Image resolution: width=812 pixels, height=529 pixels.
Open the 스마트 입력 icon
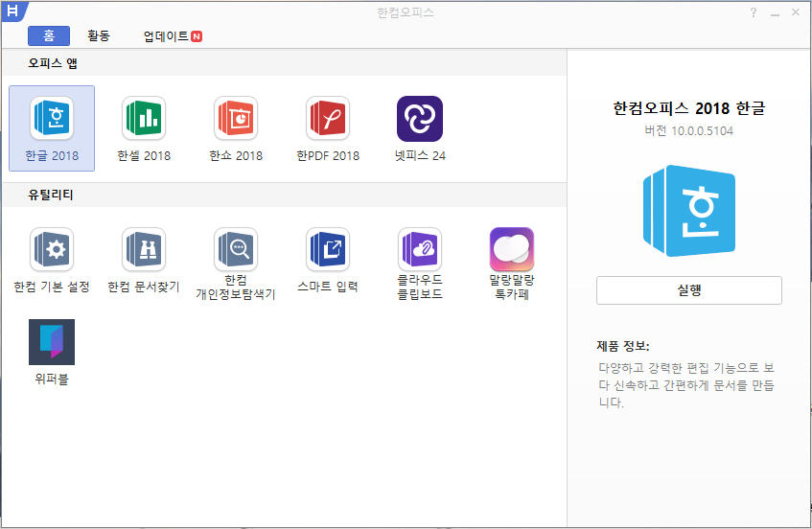click(x=328, y=249)
